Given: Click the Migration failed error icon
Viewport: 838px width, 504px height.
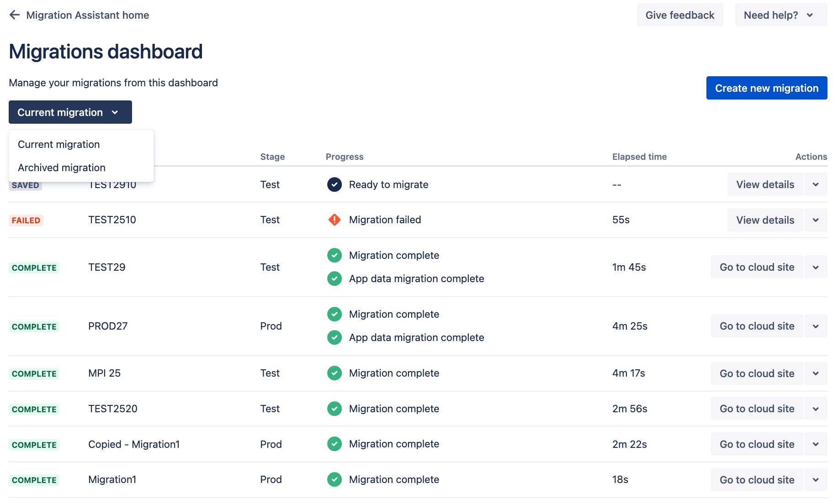Looking at the screenshot, I should coord(334,220).
